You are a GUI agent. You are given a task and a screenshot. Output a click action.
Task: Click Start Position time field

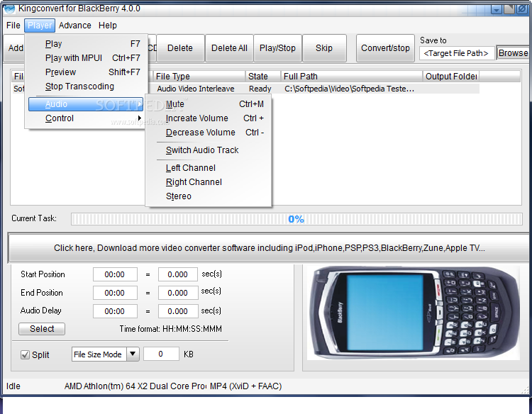pyautogui.click(x=115, y=274)
